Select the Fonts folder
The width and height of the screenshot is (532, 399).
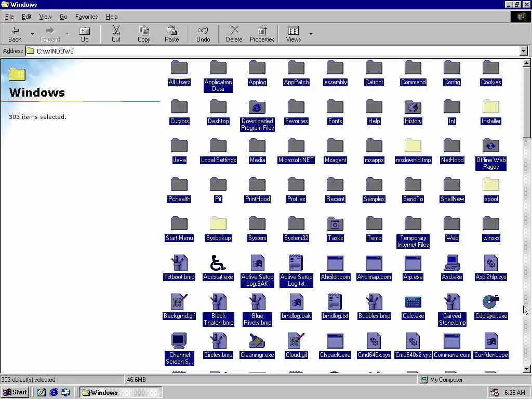coord(335,112)
